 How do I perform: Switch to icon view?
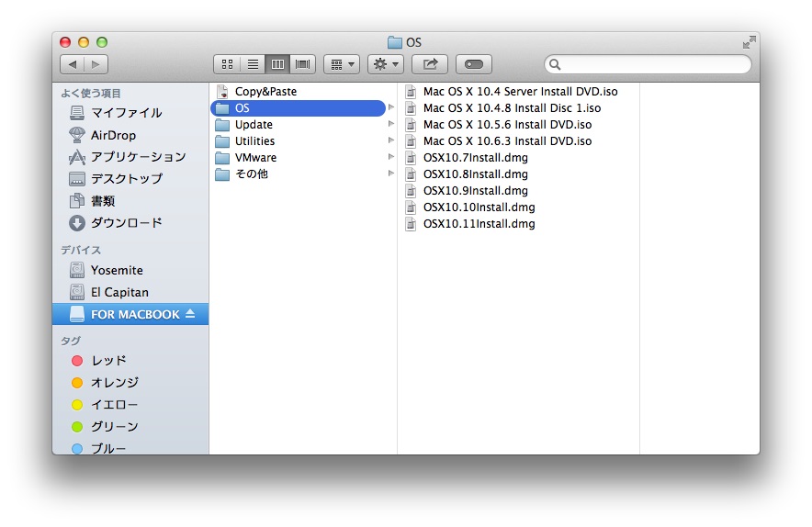click(227, 64)
